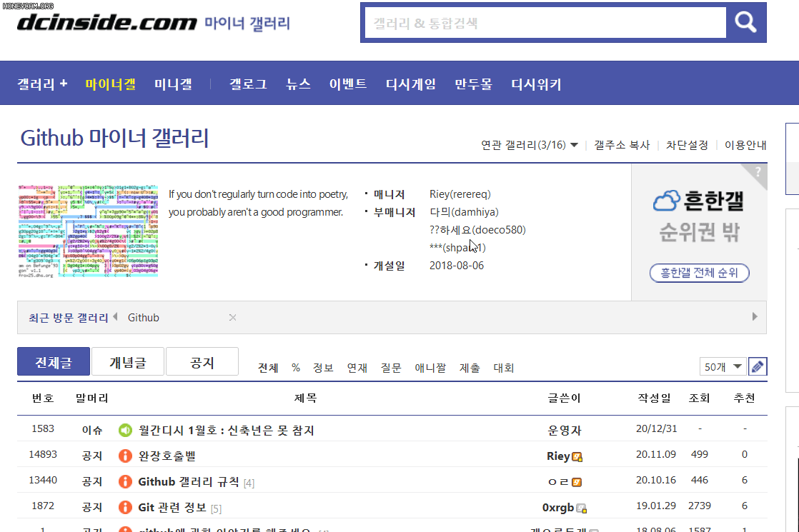
Task: Click the 갤주소 복사 link
Action: tap(622, 145)
